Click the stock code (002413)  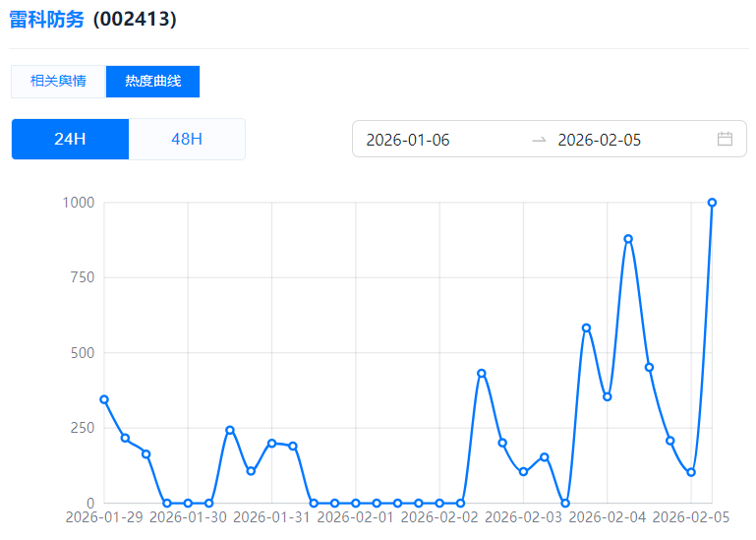point(135,20)
